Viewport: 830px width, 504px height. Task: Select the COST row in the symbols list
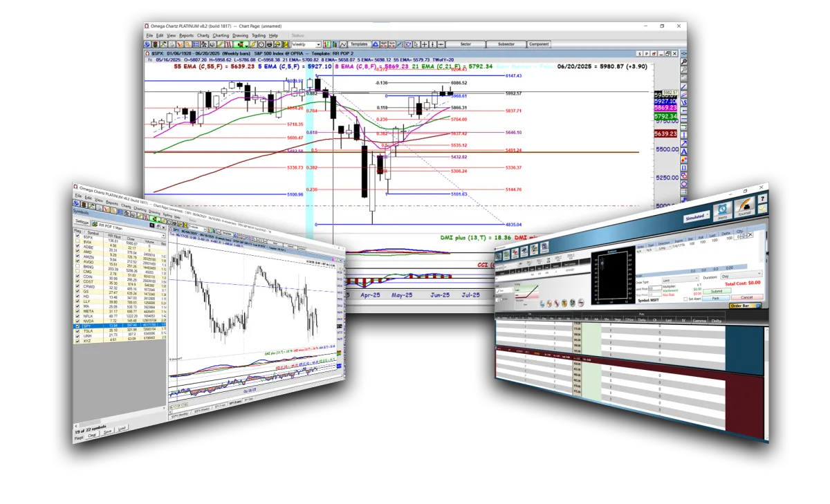click(x=120, y=283)
